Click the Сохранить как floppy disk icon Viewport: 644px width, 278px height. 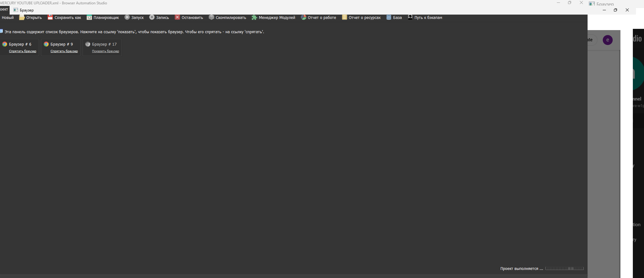50,17
